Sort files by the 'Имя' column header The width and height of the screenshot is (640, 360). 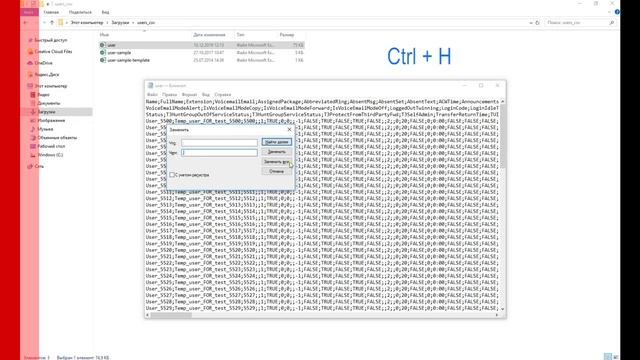[104, 35]
